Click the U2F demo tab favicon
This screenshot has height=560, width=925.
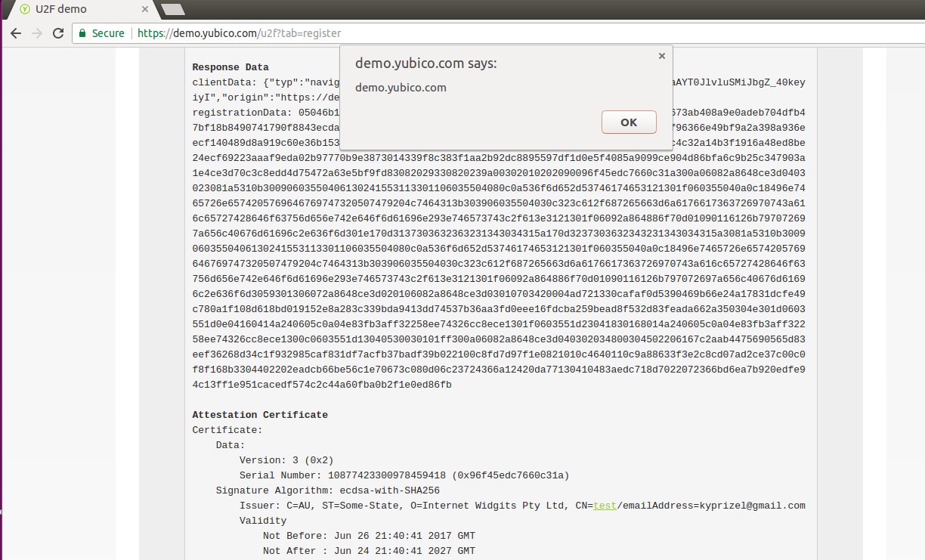coord(24,9)
